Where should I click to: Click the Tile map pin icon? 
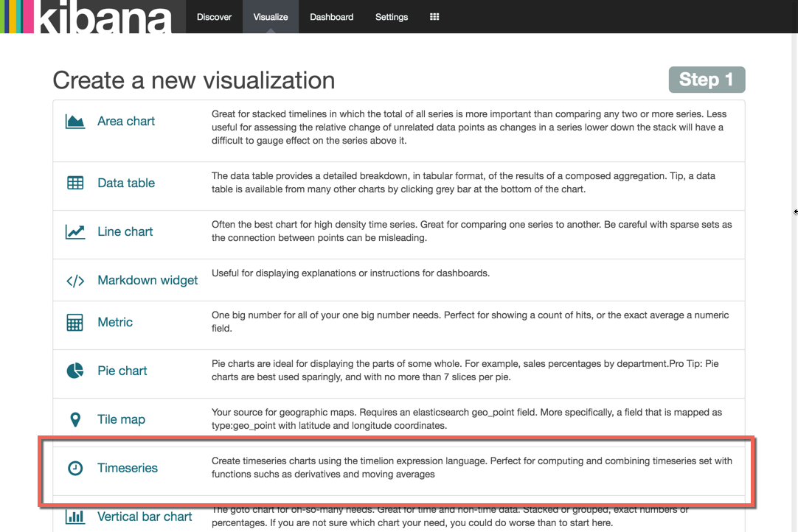pos(75,420)
